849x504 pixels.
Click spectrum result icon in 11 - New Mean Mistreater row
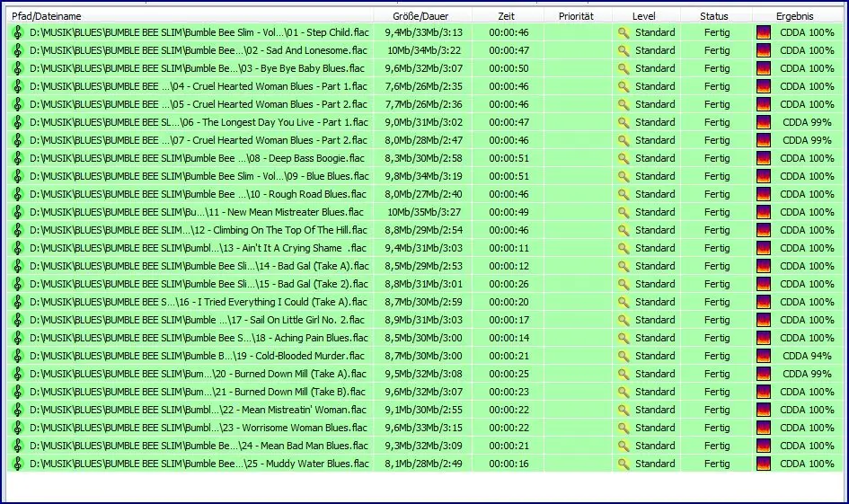(764, 212)
